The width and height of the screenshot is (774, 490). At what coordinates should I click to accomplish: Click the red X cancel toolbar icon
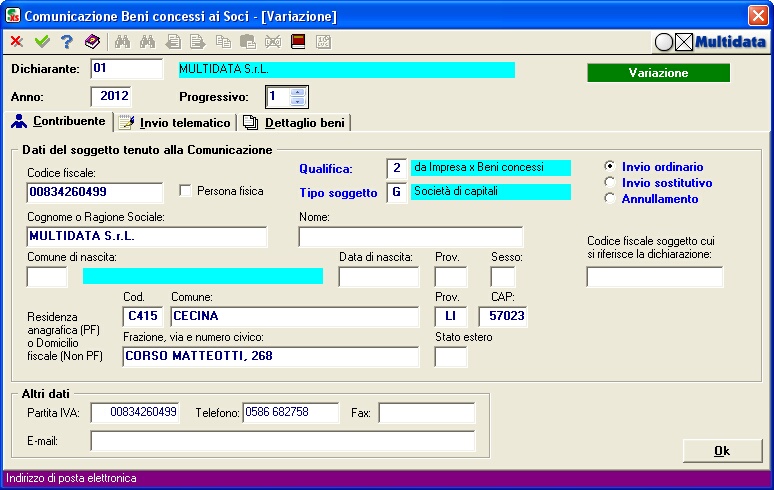(17, 42)
